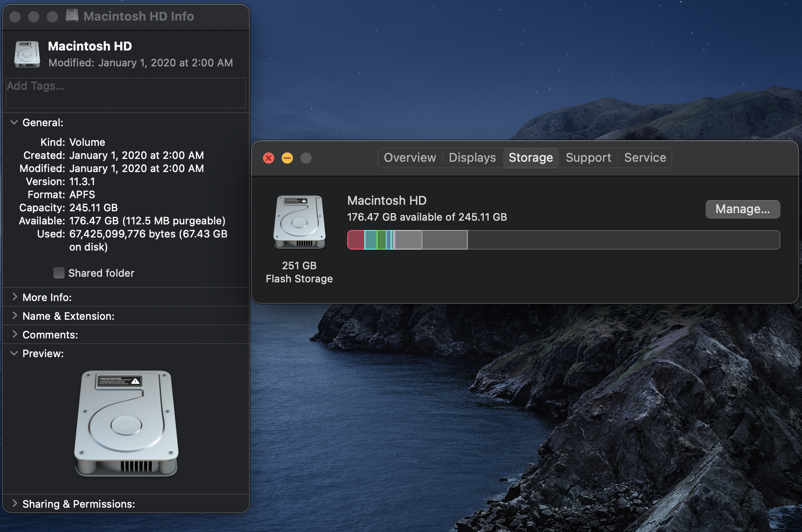Click the green segment of storage bar
Image resolution: width=802 pixels, height=532 pixels.
coord(381,240)
